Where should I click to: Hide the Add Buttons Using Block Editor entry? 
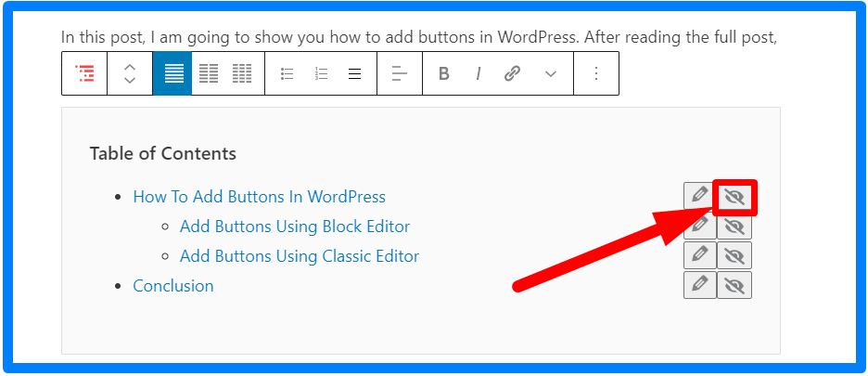coord(734,227)
